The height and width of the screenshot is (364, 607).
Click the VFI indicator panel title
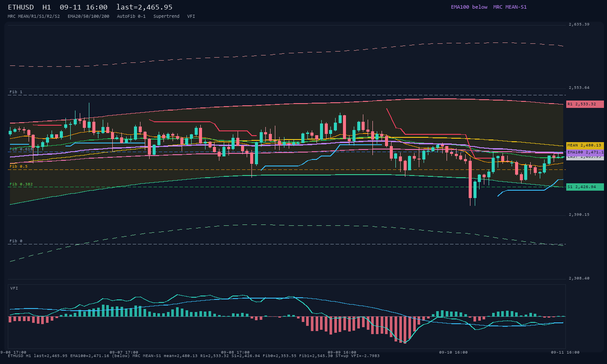click(x=14, y=288)
